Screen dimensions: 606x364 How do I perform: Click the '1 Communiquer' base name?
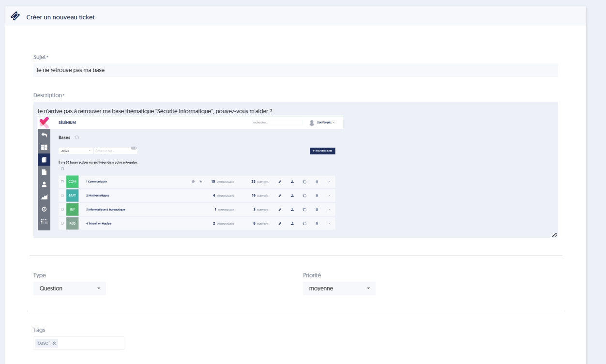pos(96,182)
